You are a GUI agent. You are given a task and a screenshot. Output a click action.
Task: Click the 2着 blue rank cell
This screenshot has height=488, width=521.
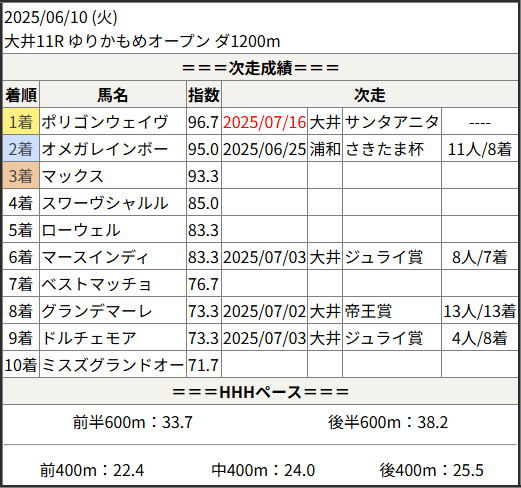click(x=21, y=149)
